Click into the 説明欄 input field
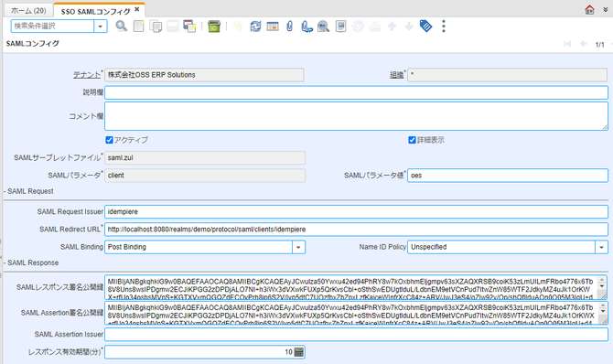Screen dimensions: 613x364 point(356,92)
